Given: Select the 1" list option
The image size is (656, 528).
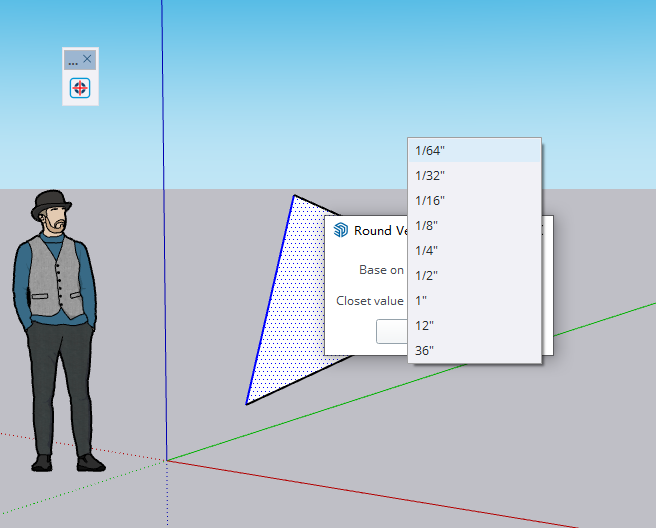Looking at the screenshot, I should 474,301.
